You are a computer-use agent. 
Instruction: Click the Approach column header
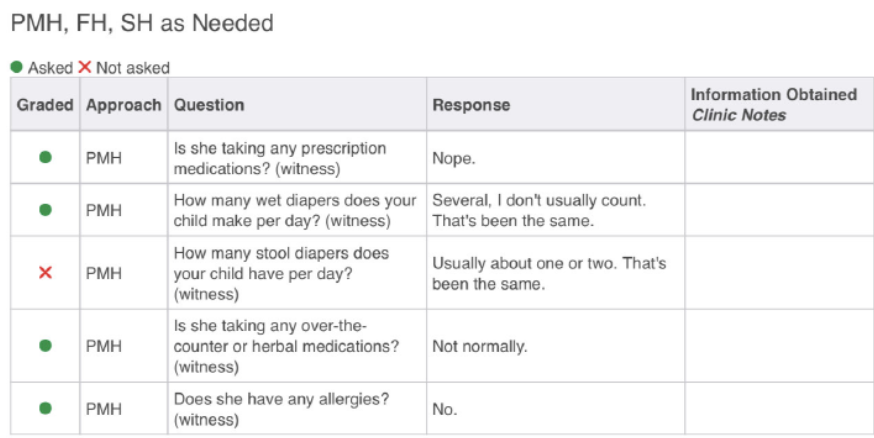coord(123,104)
